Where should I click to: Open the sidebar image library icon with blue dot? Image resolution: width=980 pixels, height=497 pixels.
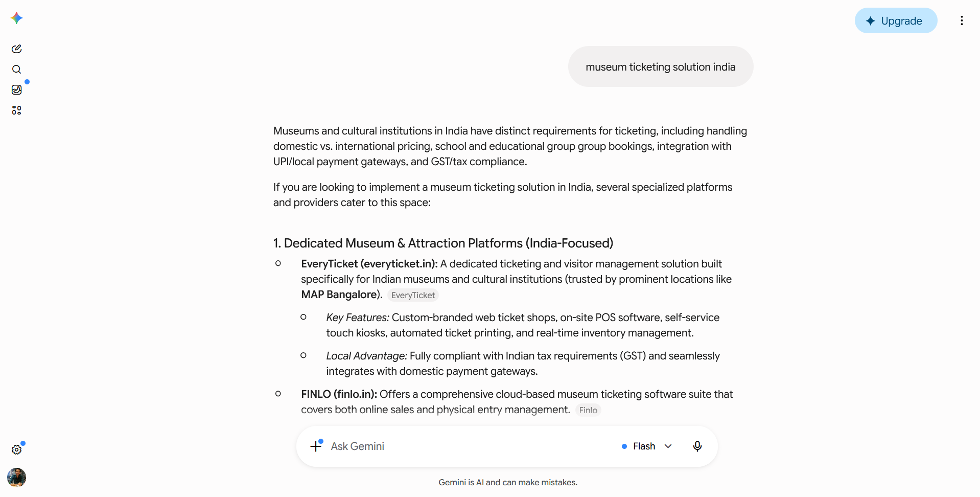[x=16, y=90]
